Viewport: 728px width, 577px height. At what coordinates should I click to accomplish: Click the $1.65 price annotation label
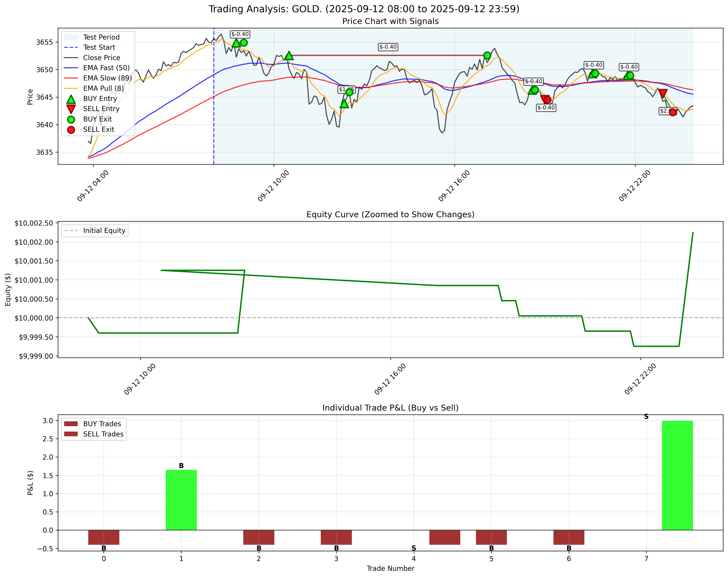point(346,89)
